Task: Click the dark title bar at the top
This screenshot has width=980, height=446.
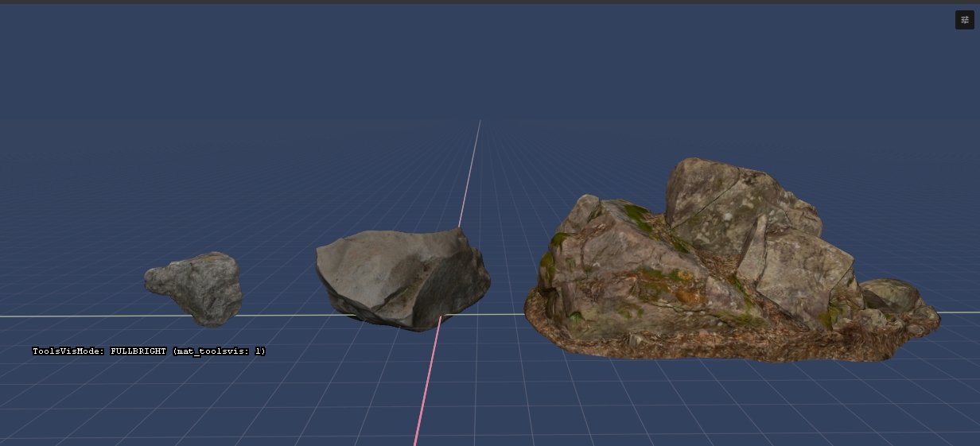Action: tap(490, 2)
